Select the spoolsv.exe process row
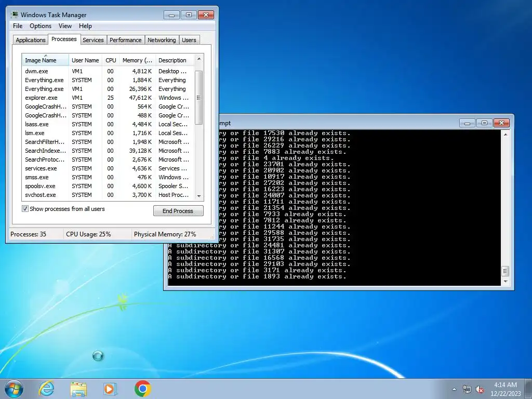 pos(108,186)
